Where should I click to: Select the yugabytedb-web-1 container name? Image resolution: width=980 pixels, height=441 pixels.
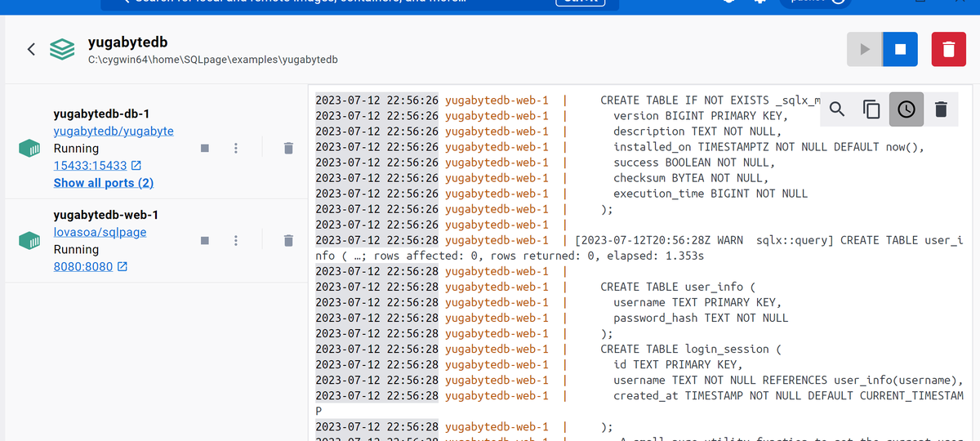pyautogui.click(x=106, y=215)
